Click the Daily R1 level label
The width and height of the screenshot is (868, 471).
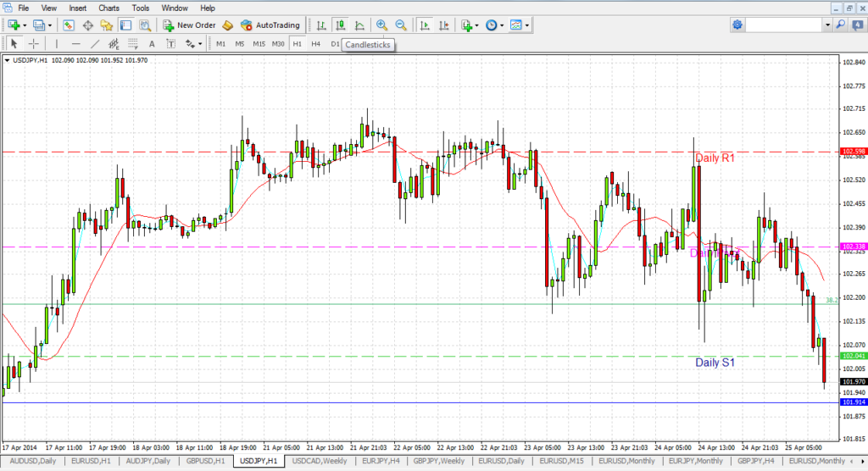[715, 158]
